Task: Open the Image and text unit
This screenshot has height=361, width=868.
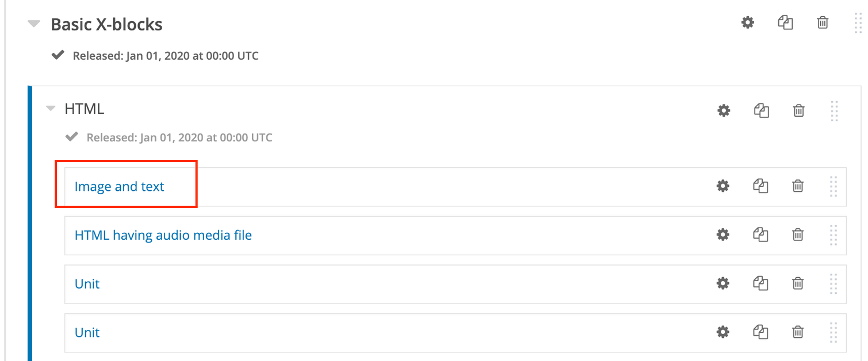Action: (119, 186)
